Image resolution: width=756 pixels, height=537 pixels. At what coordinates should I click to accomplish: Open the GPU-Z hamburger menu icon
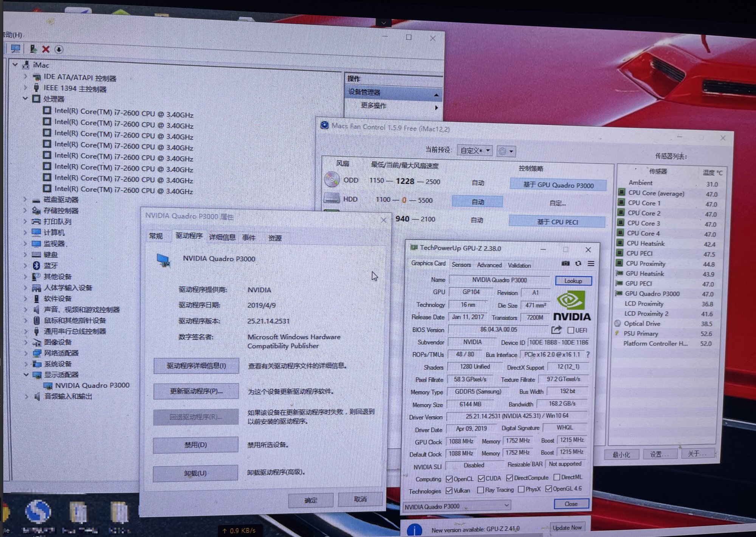(x=591, y=264)
